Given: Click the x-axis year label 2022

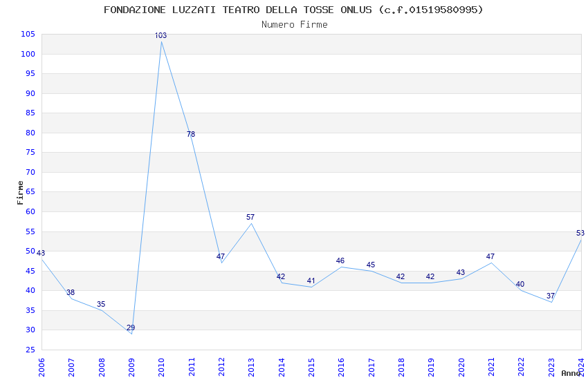Looking at the screenshot, I should (522, 368).
